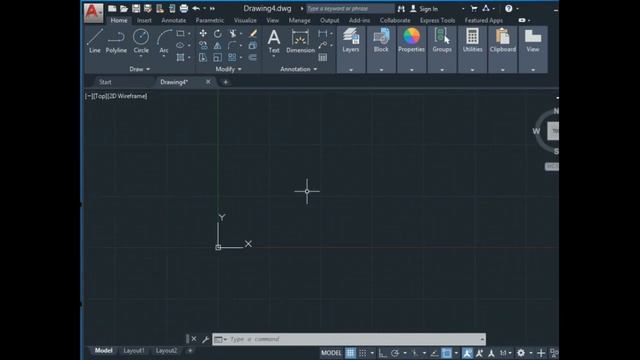
Task: Click the Undo arrow
Action: pos(196,8)
